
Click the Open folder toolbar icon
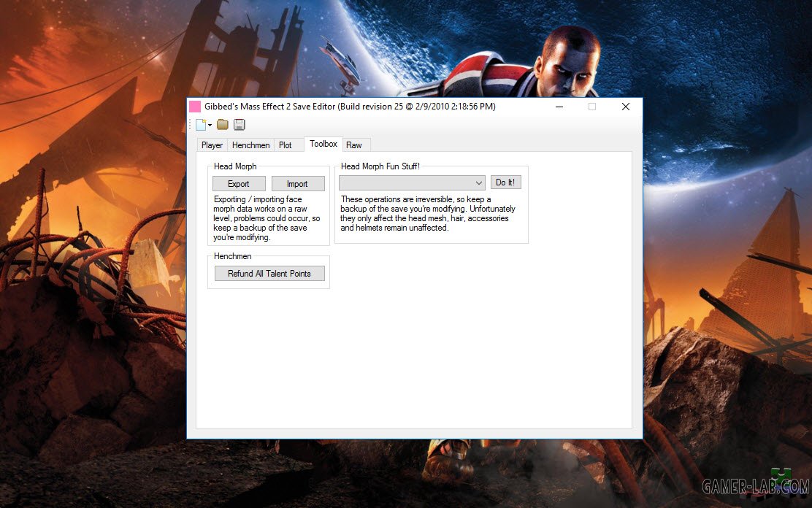pos(223,124)
